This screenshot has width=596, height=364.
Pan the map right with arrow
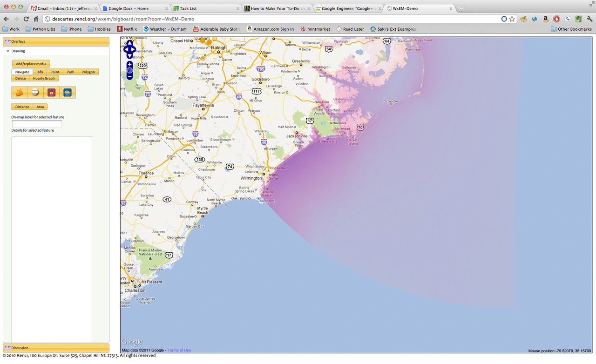tap(134, 49)
